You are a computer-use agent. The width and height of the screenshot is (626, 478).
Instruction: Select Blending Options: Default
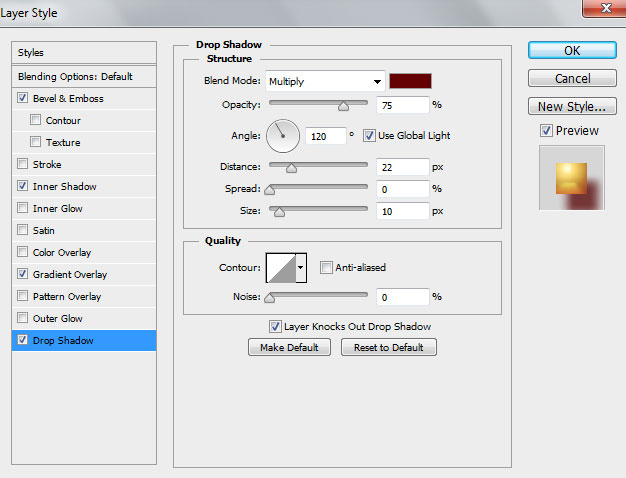click(84, 76)
